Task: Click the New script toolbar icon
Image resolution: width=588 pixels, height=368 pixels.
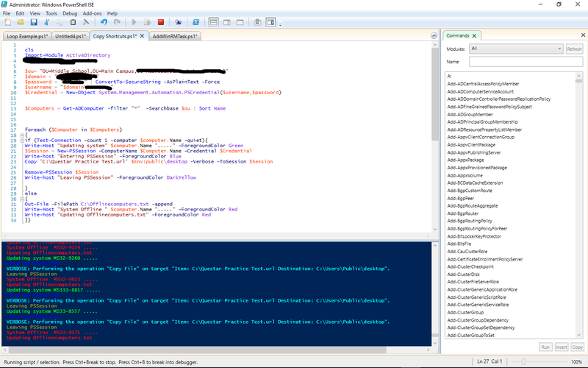Action: [x=7, y=23]
